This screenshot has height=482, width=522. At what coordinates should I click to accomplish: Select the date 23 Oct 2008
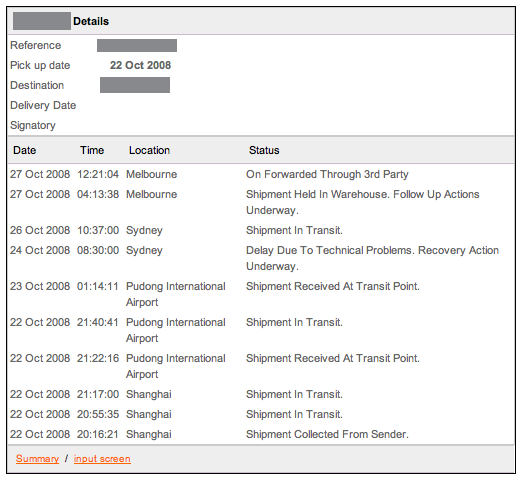40,286
